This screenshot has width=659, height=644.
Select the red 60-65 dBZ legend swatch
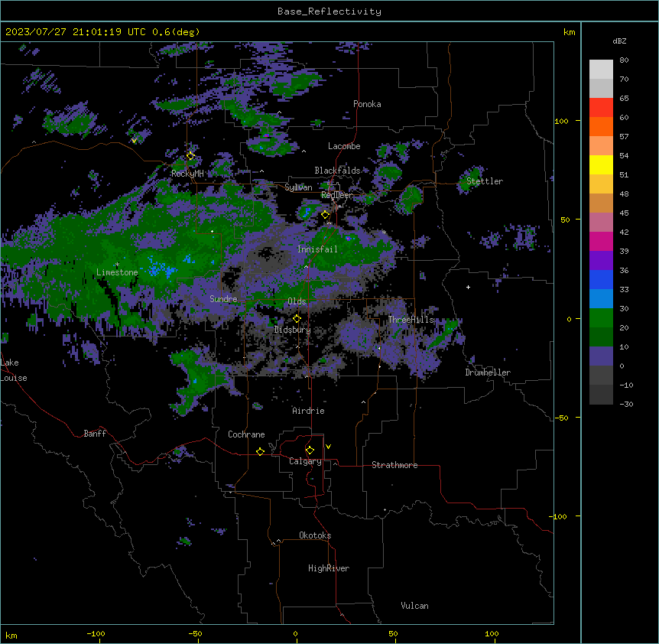601,108
